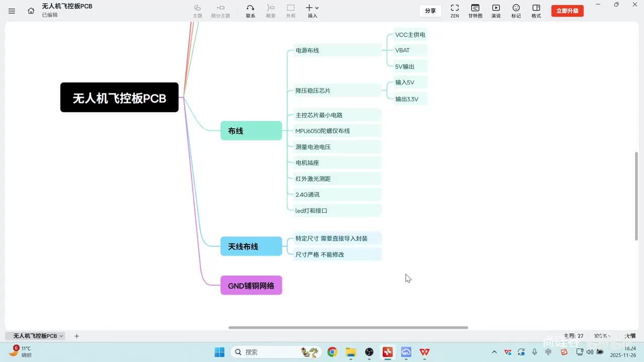Open the blue cloud app in taskbar
Image resolution: width=644 pixels, height=362 pixels.
click(x=406, y=352)
